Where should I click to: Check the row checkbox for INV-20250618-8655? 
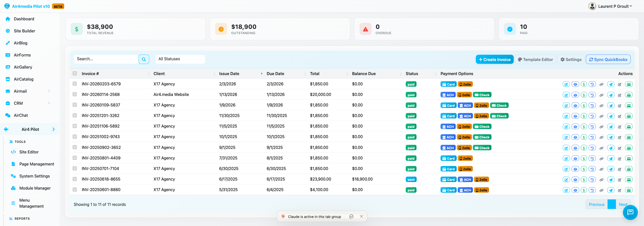click(75, 179)
